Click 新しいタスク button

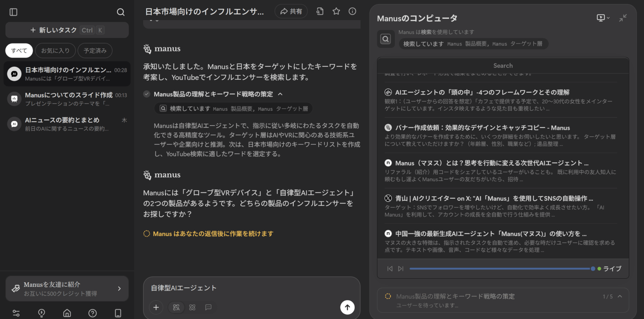click(x=67, y=30)
